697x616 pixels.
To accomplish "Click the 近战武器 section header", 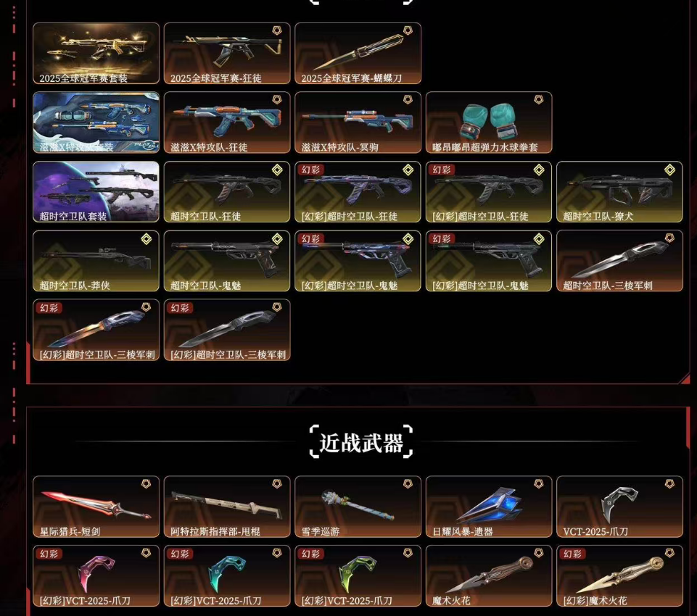I will (x=361, y=442).
